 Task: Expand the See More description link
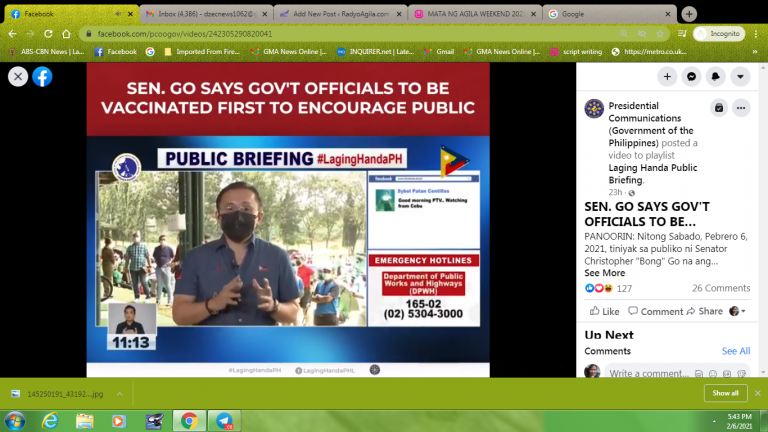tap(605, 273)
